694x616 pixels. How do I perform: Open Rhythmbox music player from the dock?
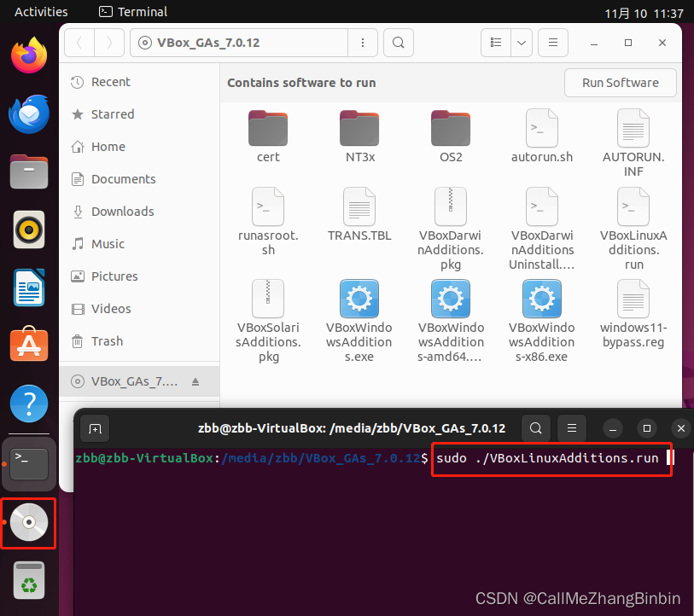(28, 229)
